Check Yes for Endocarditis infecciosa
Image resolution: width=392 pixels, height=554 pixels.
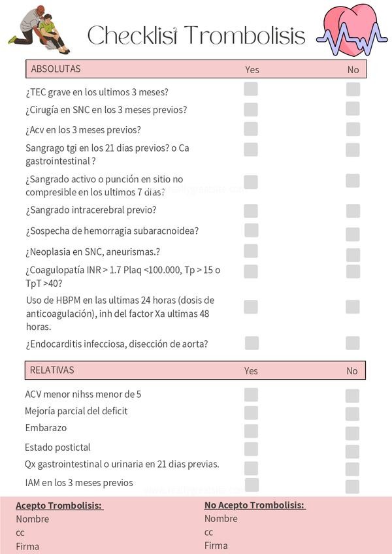(252, 343)
